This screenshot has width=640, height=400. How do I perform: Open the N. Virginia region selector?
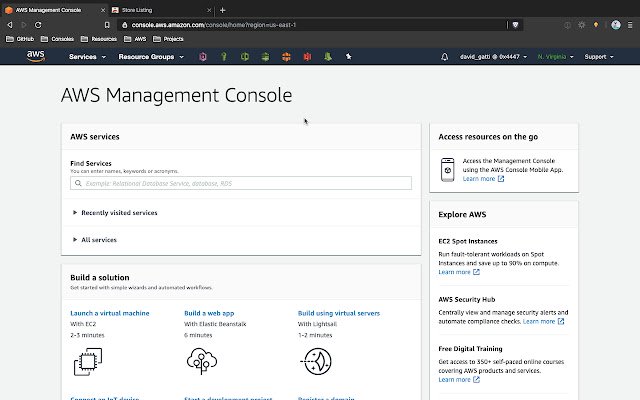[555, 57]
